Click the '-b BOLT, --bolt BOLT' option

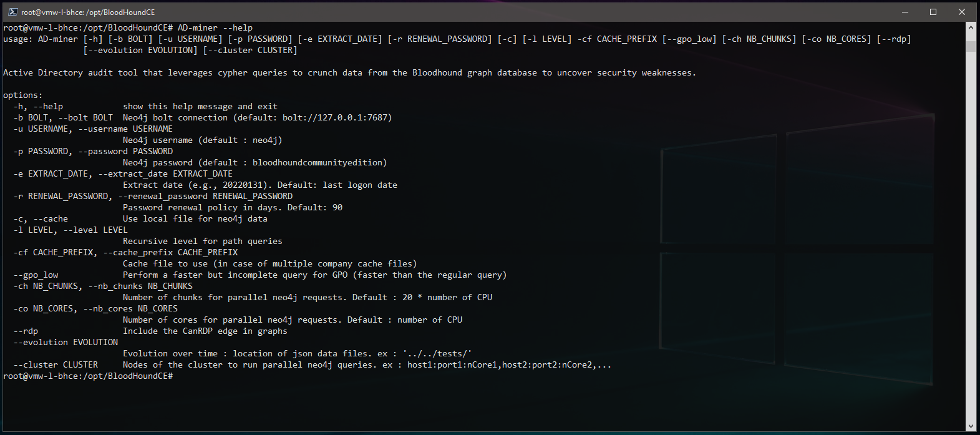[63, 117]
